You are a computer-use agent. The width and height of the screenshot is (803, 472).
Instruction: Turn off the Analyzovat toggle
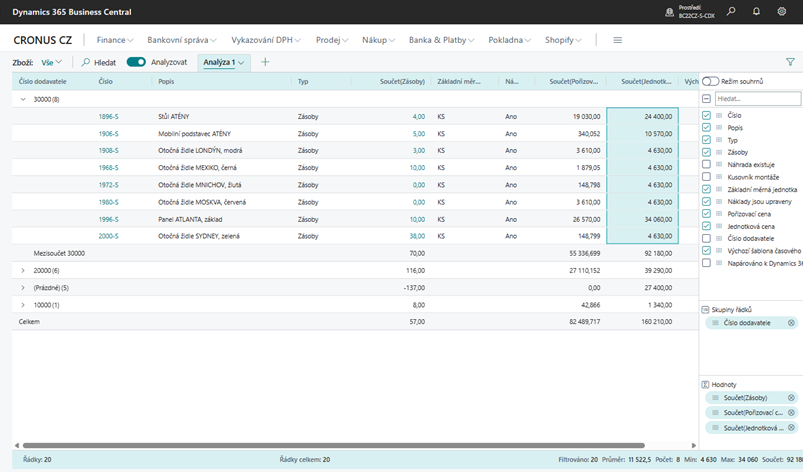pyautogui.click(x=136, y=62)
